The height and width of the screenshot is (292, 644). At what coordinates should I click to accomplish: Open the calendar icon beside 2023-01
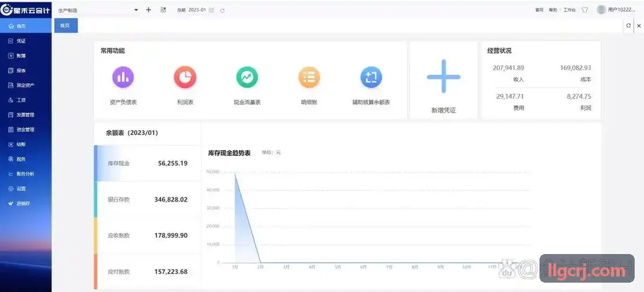pyautogui.click(x=211, y=10)
